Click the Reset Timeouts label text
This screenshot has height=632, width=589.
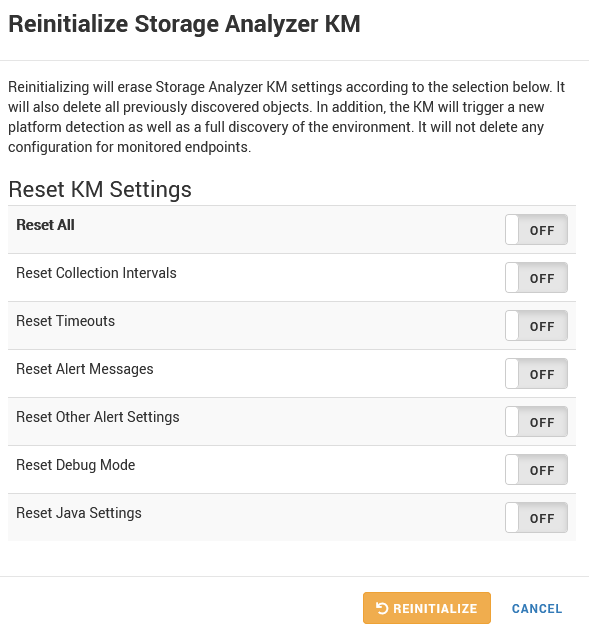tap(65, 321)
